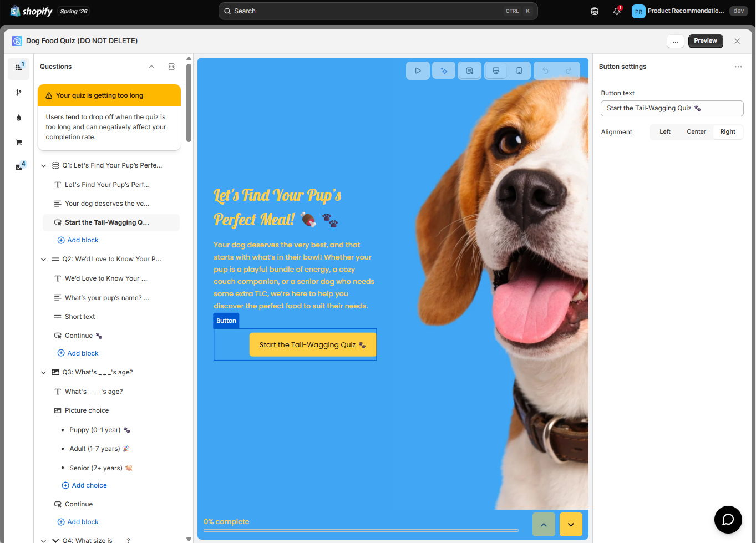Image resolution: width=756 pixels, height=543 pixels.
Task: Set button alignment to Right
Action: [x=728, y=132]
